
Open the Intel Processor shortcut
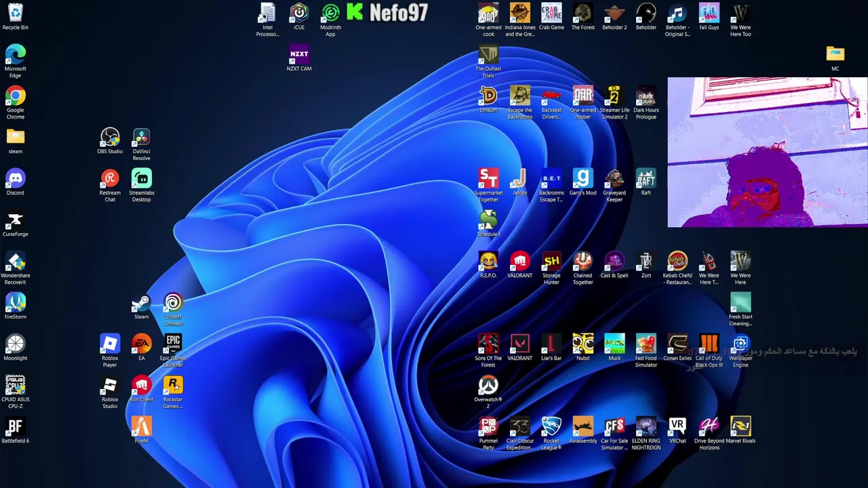(267, 20)
